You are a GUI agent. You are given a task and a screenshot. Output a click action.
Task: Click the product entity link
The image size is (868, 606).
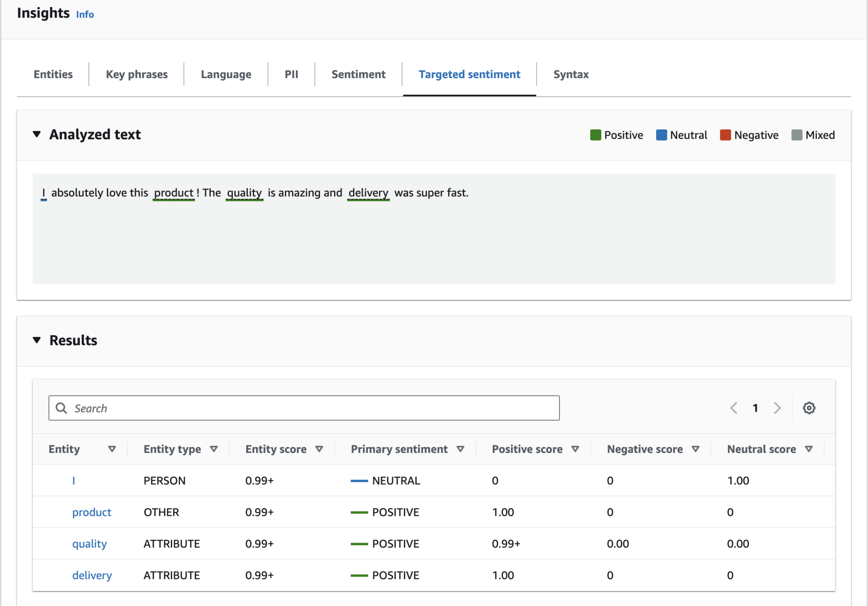tap(92, 512)
